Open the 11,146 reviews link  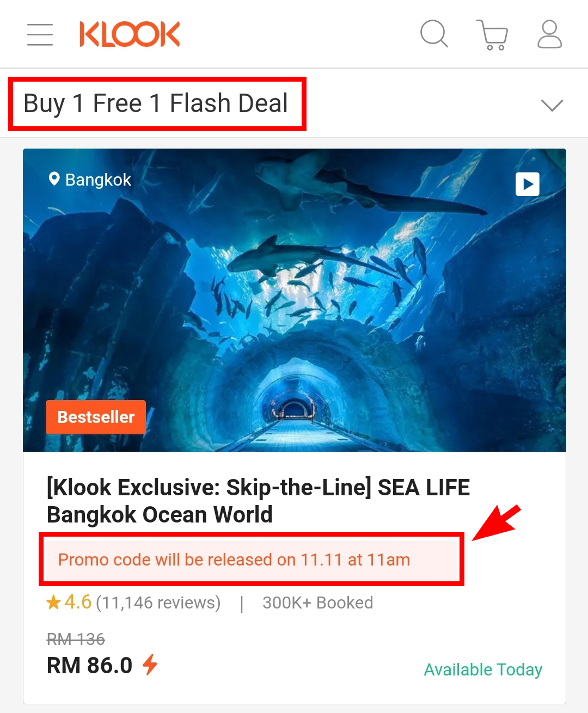158,603
